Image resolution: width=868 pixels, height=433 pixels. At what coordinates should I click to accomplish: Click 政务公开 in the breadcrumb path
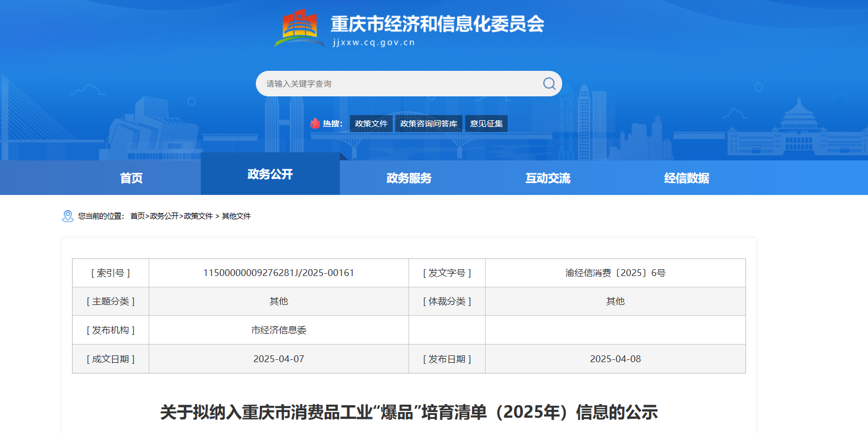point(164,216)
